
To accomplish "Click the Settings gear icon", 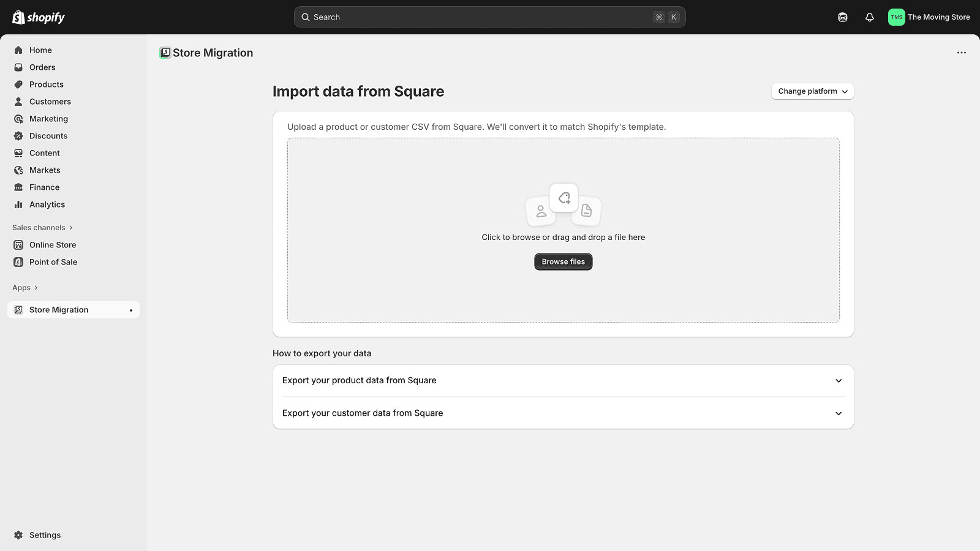I will (x=18, y=535).
